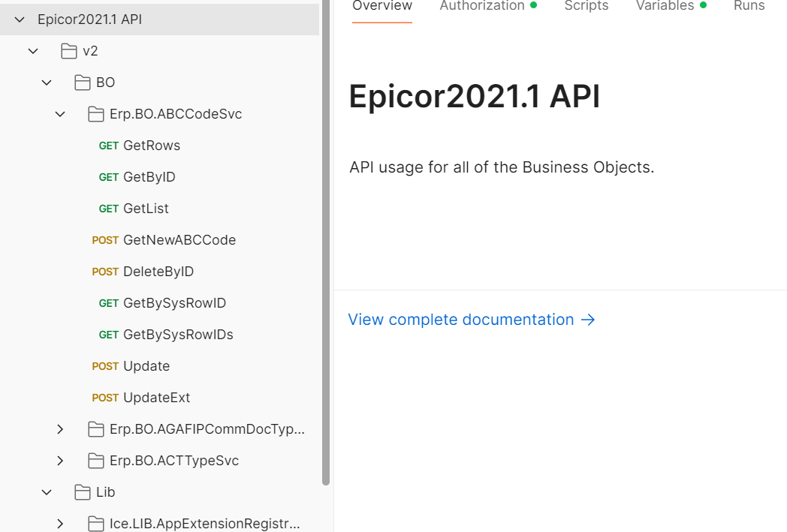This screenshot has width=787, height=532.
Task: Click the Erp.BO.ABCCodeSvc folder icon
Action: click(x=96, y=114)
